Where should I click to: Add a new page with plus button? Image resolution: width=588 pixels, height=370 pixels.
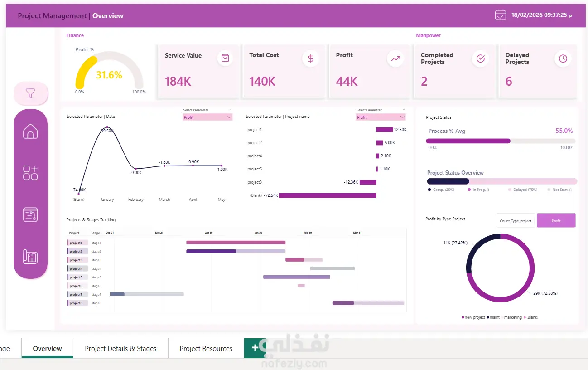pos(255,348)
